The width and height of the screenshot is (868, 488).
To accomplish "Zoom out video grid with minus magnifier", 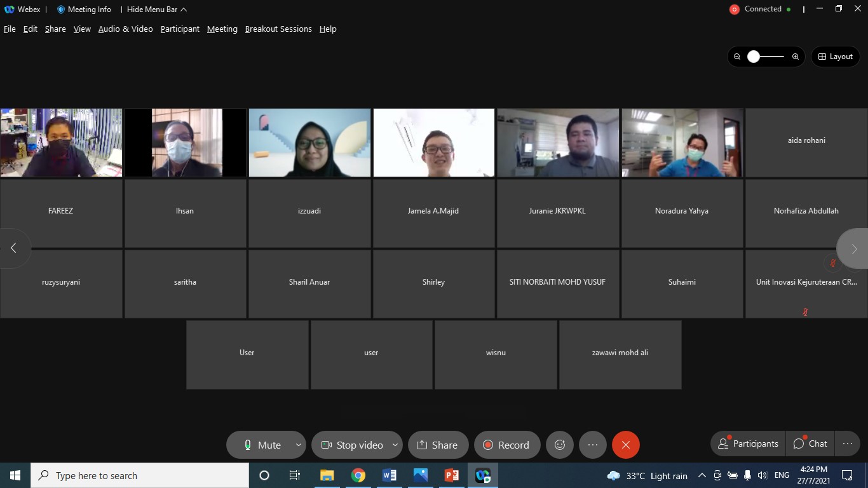I will point(737,57).
